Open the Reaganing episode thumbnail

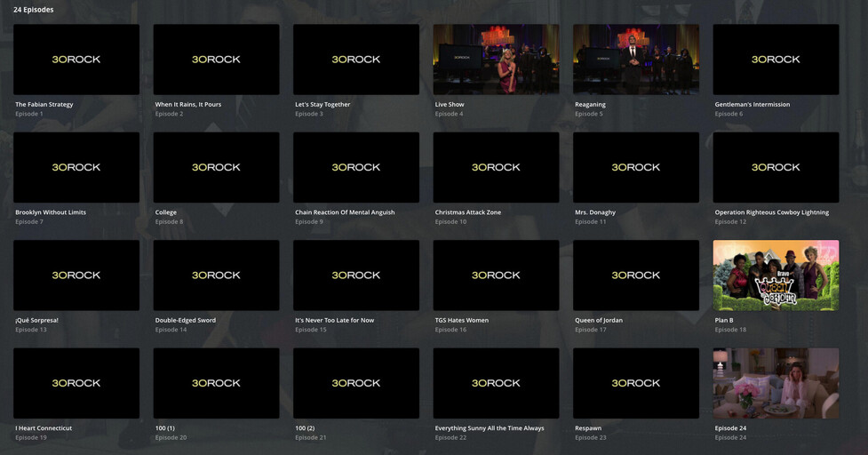coord(636,60)
